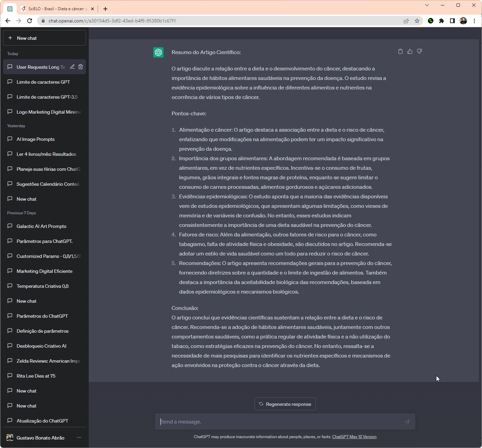Viewport: 482px width, 448px height.
Task: Open Customized Params - 0,8/1,5/2 chat
Action: click(45, 256)
